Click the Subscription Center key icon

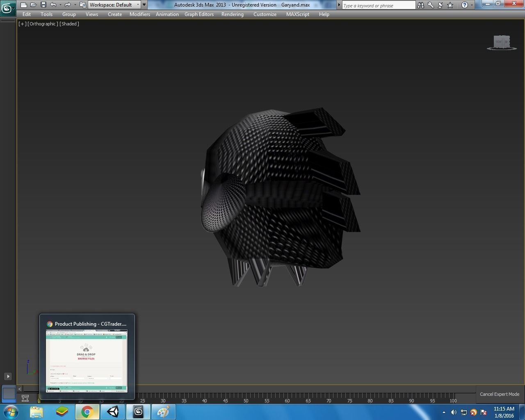(x=431, y=5)
